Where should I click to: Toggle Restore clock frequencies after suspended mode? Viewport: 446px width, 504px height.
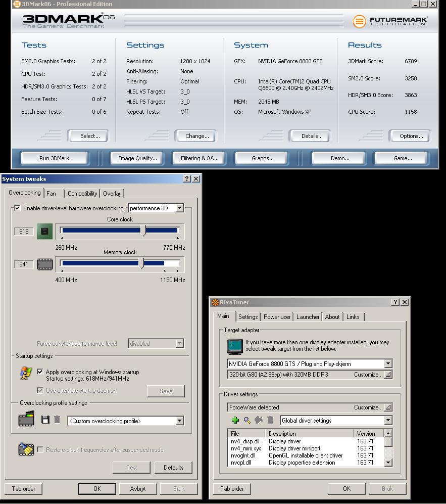(x=40, y=449)
